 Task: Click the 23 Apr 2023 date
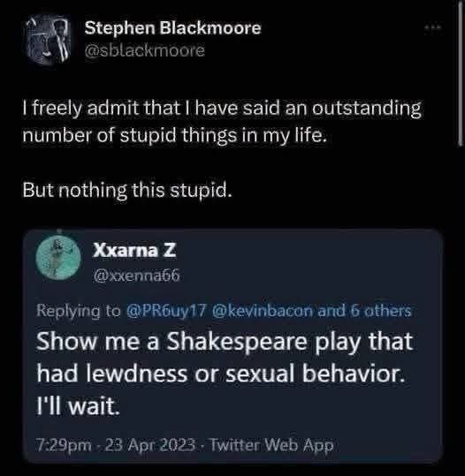coord(150,445)
